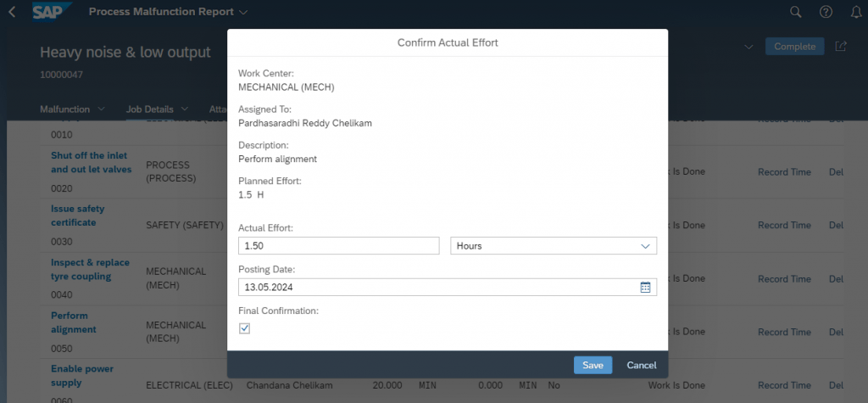Viewport: 868px width, 403px height.
Task: Open 'Issue safety certificate' operation link
Action: [77, 215]
